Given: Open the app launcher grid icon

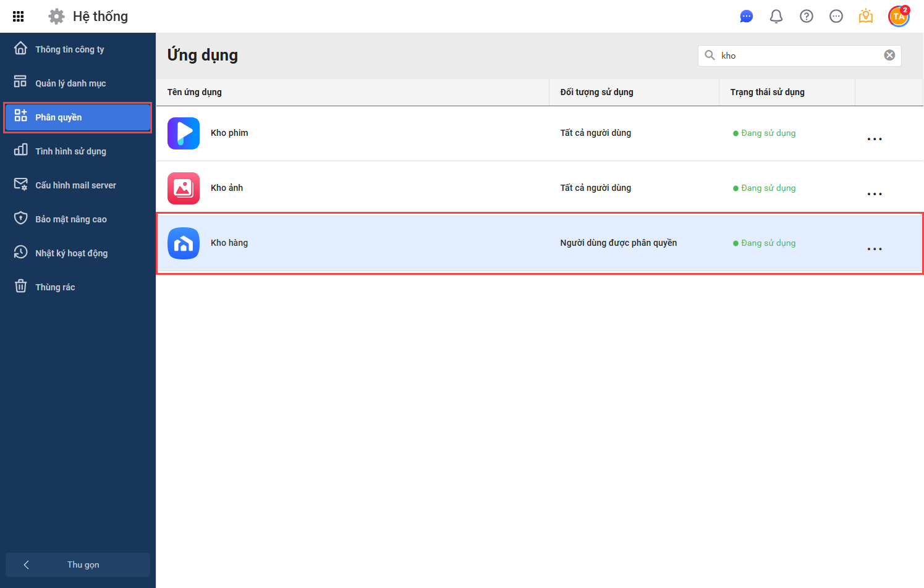Looking at the screenshot, I should 19,17.
